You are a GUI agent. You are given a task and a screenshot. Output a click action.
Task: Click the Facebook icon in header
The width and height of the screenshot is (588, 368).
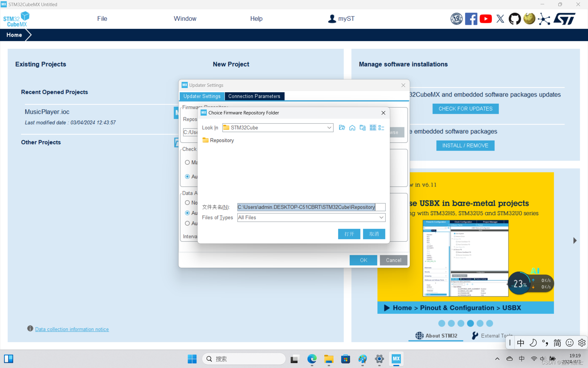point(471,19)
